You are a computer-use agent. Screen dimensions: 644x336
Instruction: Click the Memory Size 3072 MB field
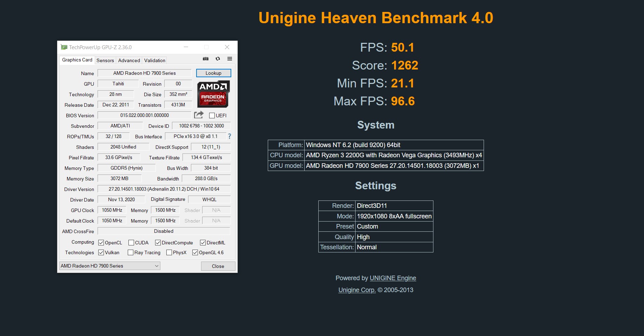pos(119,178)
